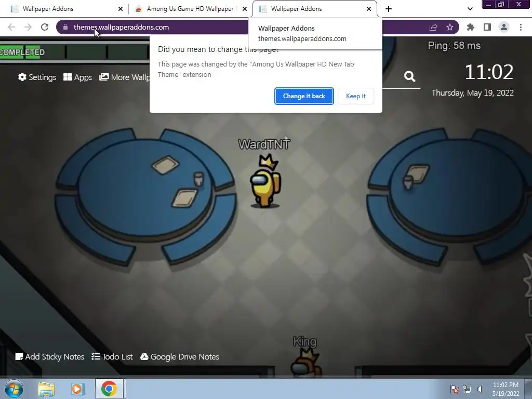The image size is (532, 399).
Task: Share this page icon
Action: (433, 27)
